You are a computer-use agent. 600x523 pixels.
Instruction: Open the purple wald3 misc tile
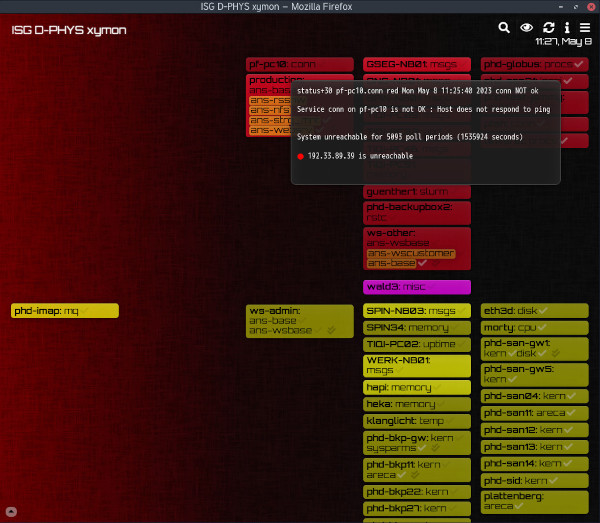pos(417,287)
